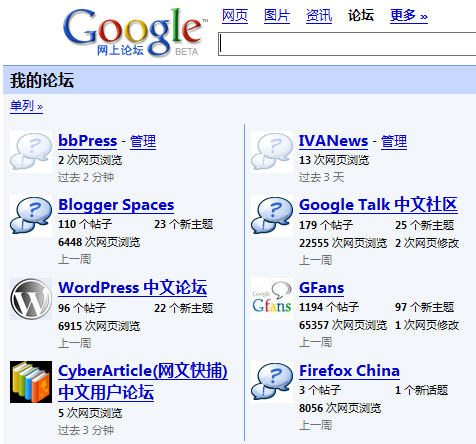Click the Google 网上论坛 logo

[135, 32]
